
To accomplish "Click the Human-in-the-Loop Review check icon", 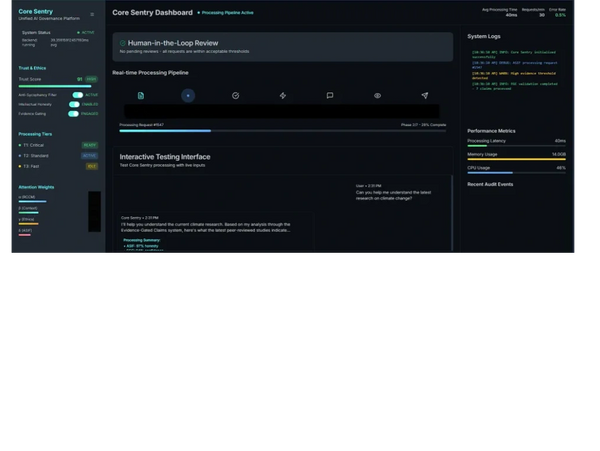I will point(123,44).
